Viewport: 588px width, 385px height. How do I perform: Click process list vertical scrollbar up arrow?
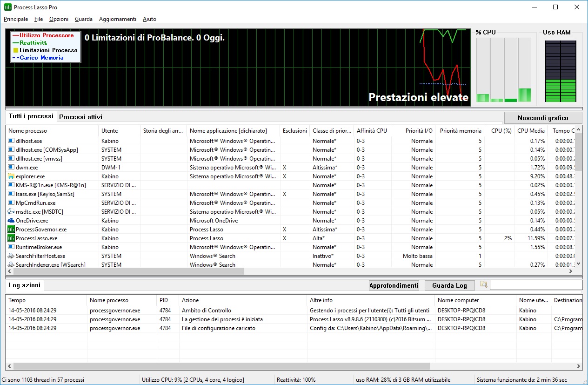point(579,130)
